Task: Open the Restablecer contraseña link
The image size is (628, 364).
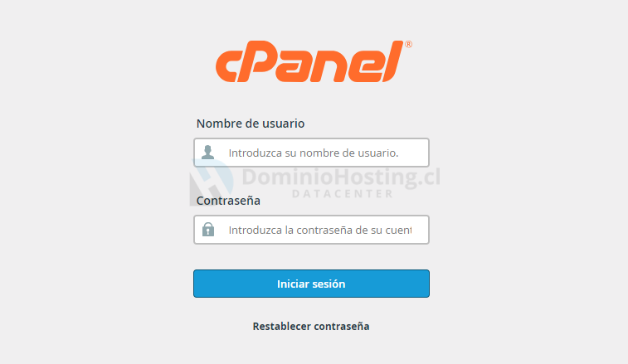Action: click(311, 327)
